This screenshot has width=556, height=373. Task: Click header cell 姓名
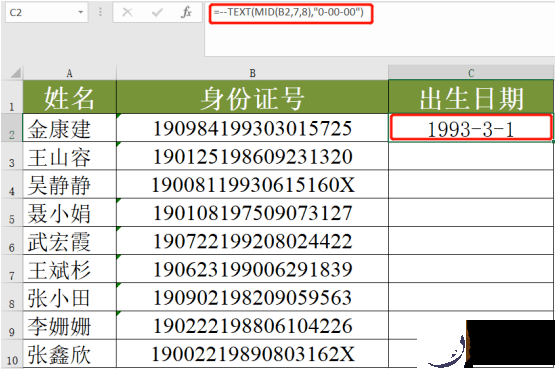click(70, 97)
